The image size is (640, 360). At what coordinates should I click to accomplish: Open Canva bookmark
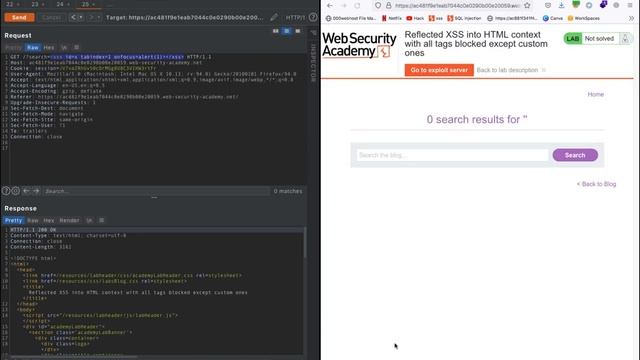click(x=553, y=18)
